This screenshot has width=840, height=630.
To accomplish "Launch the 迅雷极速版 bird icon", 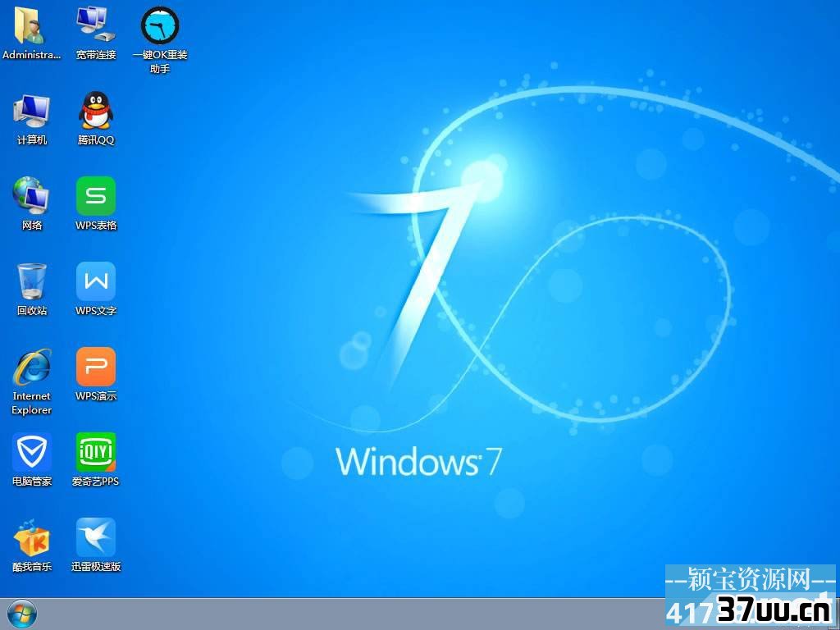I will [x=96, y=537].
